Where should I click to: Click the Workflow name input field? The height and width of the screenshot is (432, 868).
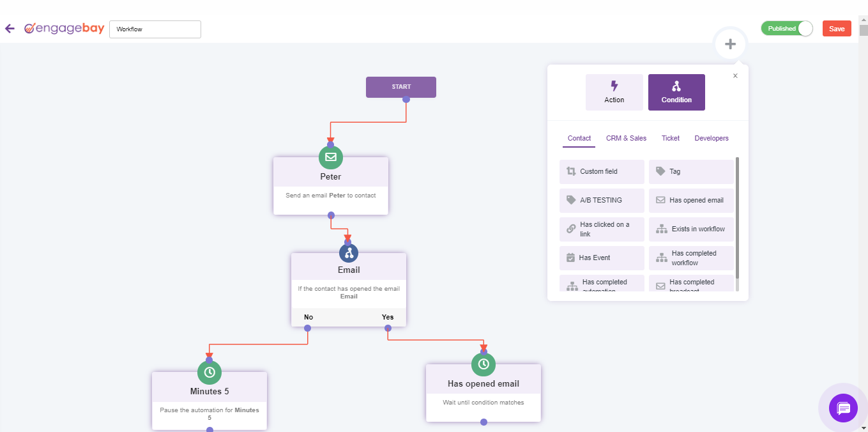click(155, 29)
